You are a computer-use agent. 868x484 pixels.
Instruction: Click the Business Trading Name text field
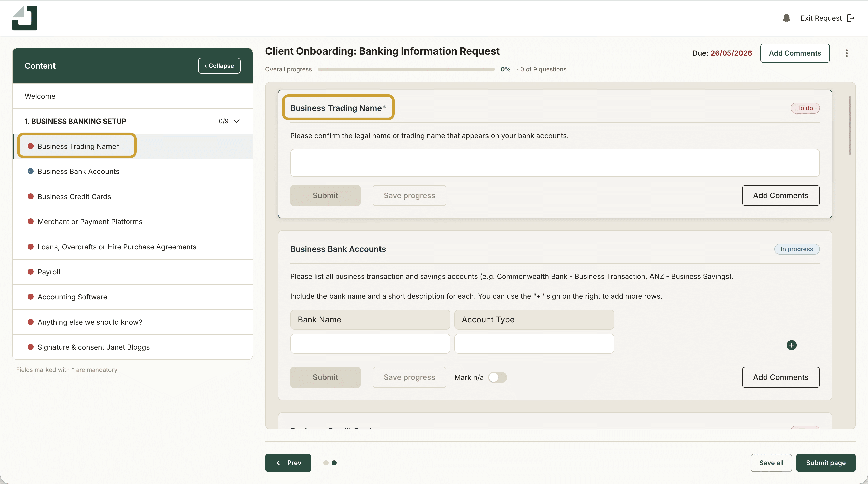tap(555, 163)
